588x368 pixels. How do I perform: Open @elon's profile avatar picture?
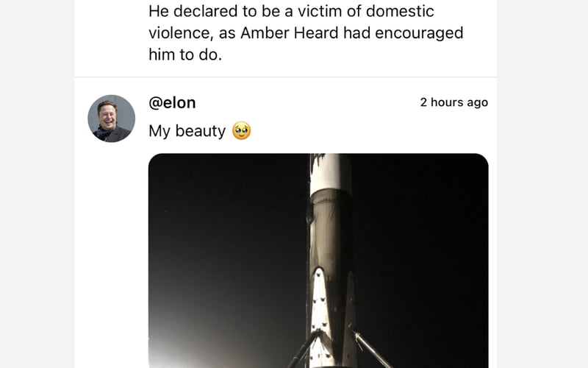111,118
